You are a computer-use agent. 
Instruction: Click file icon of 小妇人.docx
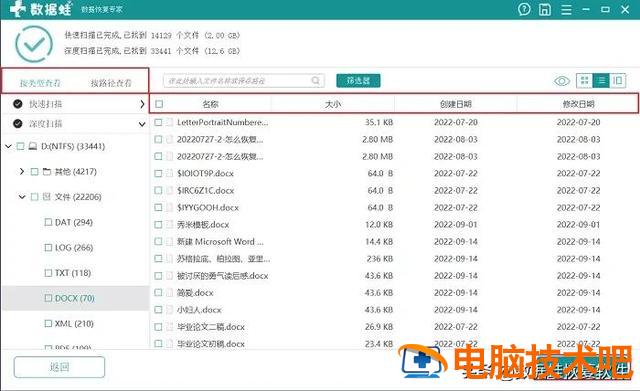tap(169, 310)
